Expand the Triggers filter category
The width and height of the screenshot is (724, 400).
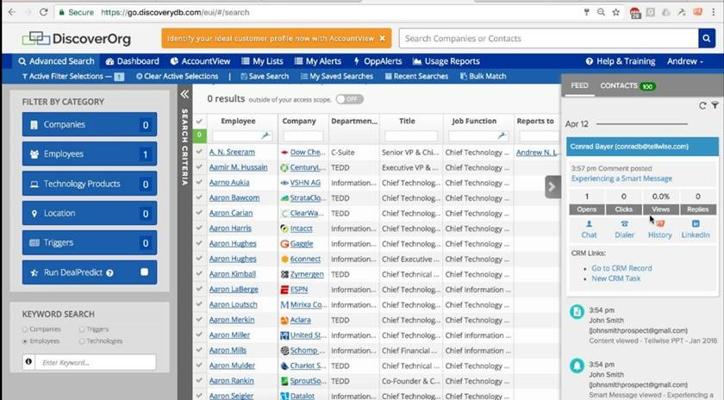point(90,242)
